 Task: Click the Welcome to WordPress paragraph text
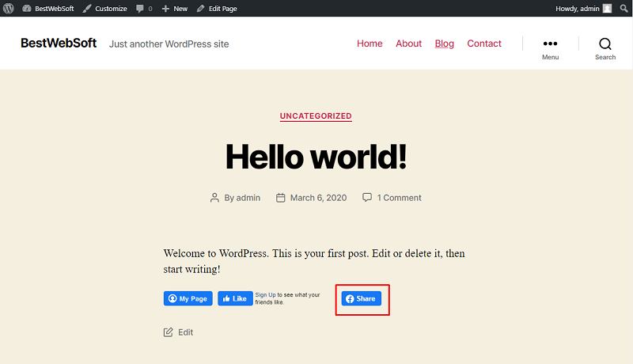pos(314,261)
